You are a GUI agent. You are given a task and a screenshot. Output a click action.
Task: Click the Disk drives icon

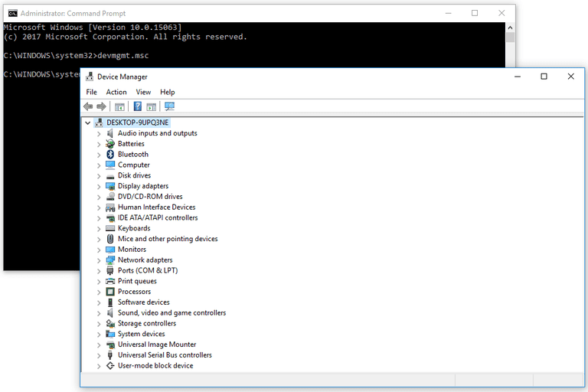[x=110, y=175]
